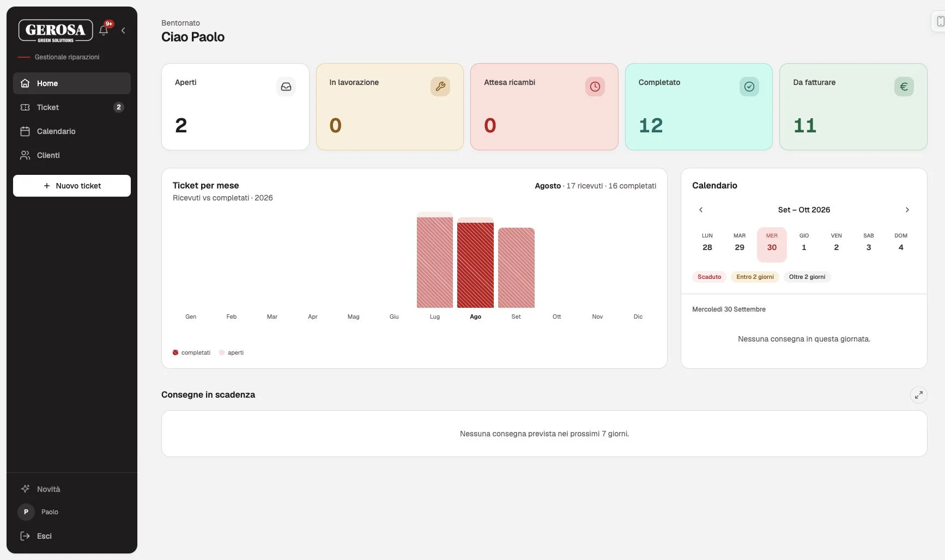Select Thursday 1 in the calendar

click(804, 245)
